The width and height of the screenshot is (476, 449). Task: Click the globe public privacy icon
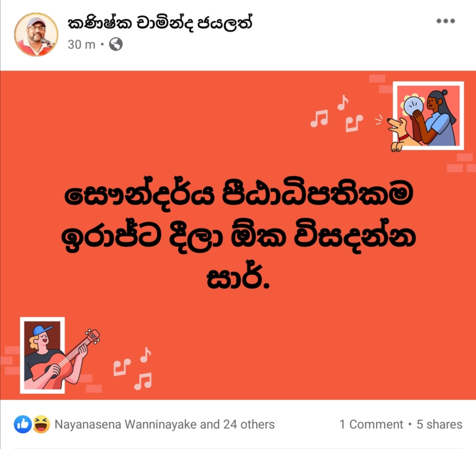click(116, 45)
